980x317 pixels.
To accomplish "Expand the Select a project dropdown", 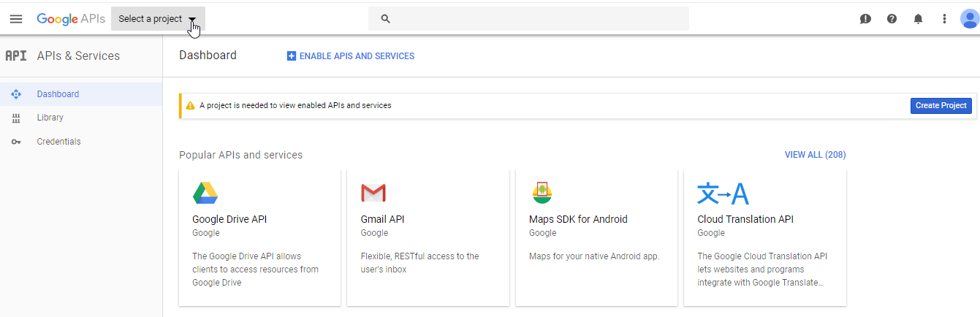I will (158, 19).
